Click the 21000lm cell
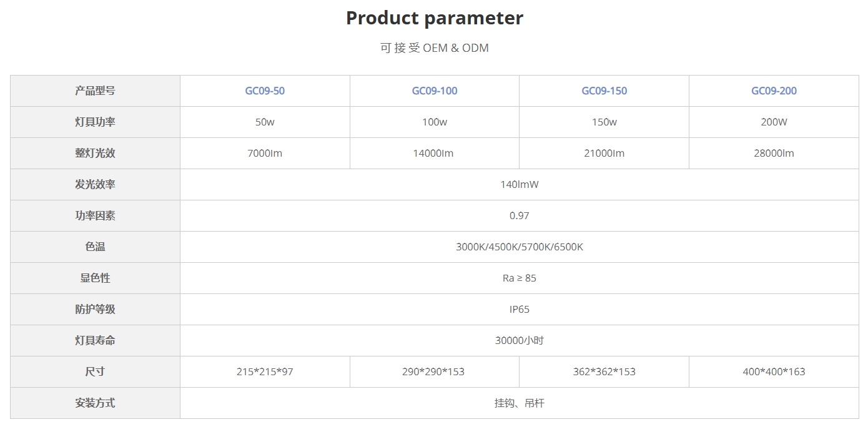 pos(604,153)
